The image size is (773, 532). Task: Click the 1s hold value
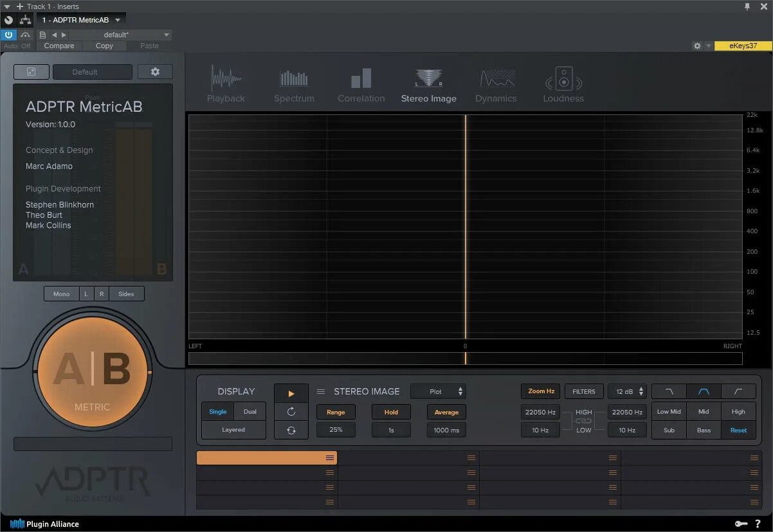(x=391, y=430)
